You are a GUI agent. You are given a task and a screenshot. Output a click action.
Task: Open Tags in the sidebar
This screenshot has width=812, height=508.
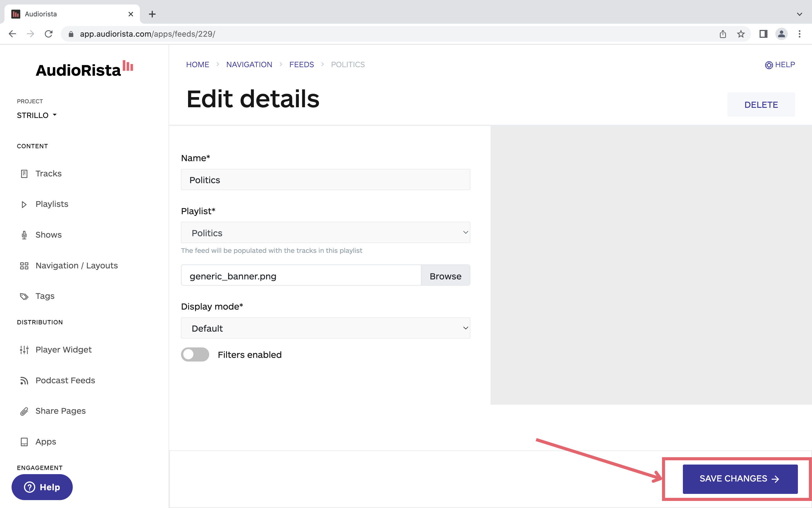coord(45,296)
